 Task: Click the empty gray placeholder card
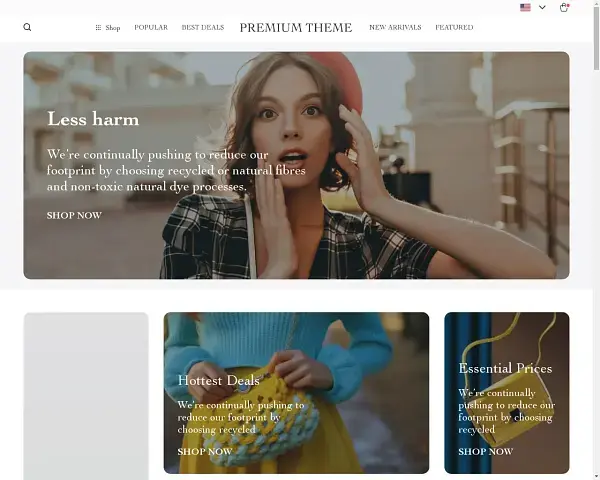[x=86, y=396]
